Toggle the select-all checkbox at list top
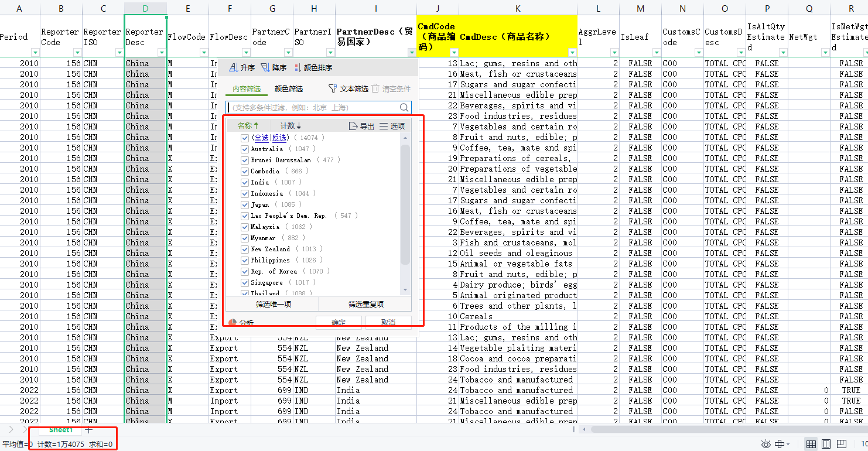Screen dimensions: 868x451 coord(245,138)
